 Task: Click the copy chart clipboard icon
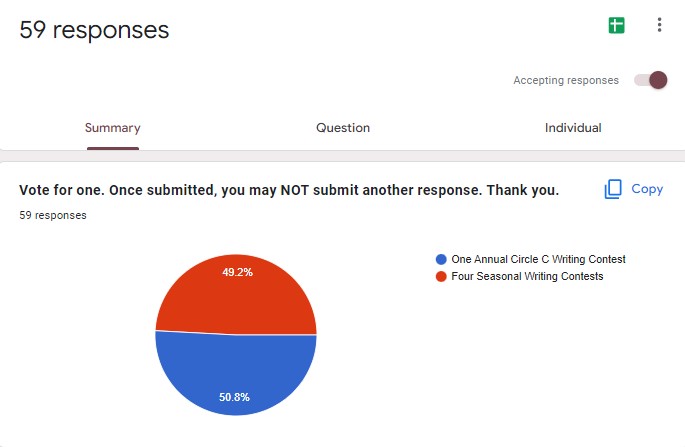pos(613,189)
